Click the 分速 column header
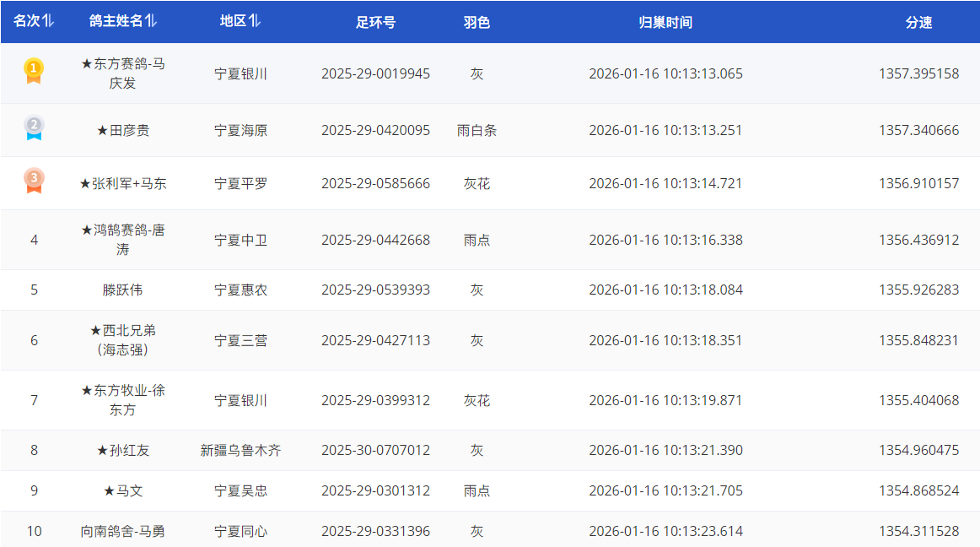 [x=918, y=22]
